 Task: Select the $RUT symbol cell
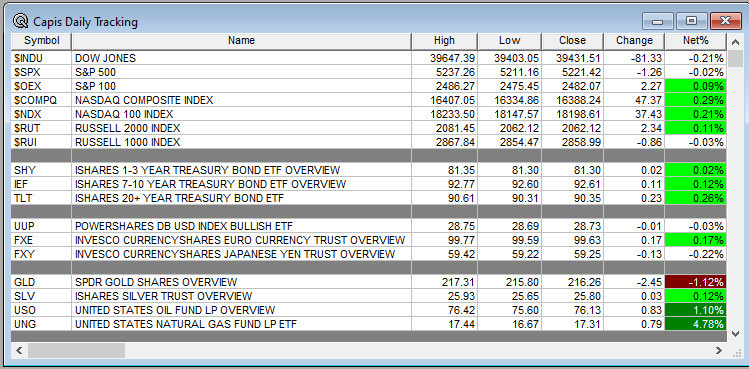42,128
